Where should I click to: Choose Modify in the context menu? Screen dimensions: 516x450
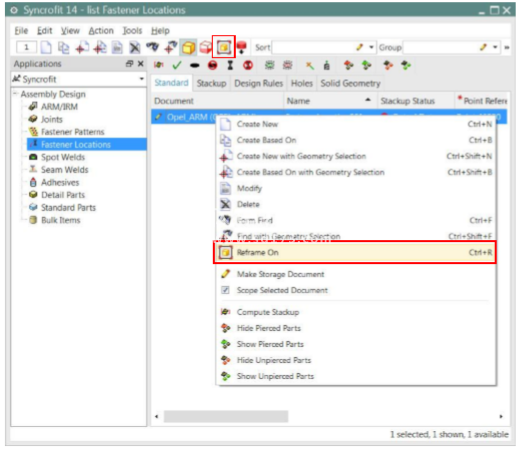356,188
